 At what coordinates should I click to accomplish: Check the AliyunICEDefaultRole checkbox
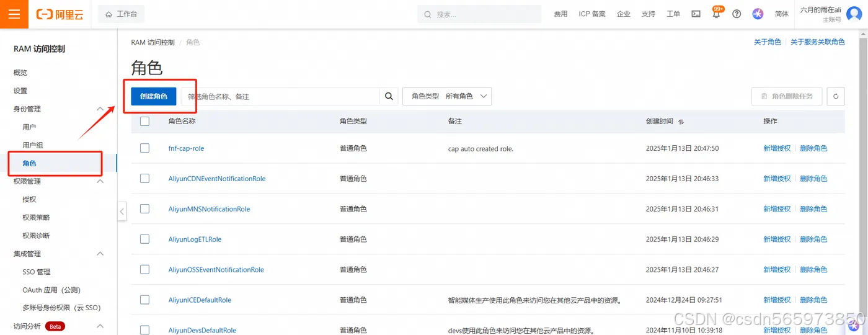144,300
